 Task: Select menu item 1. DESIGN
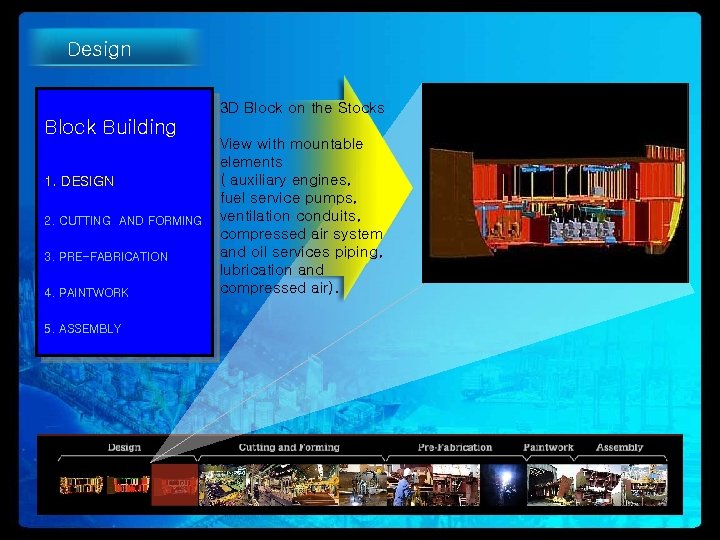pyautogui.click(x=79, y=181)
